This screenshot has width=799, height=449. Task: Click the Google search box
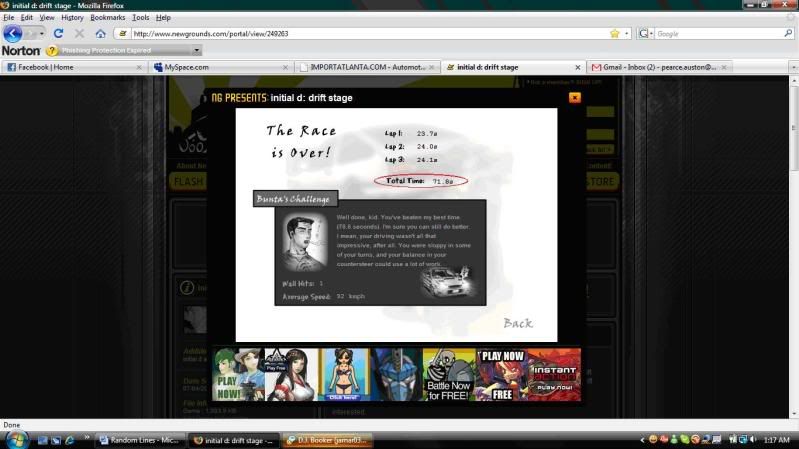[719, 34]
